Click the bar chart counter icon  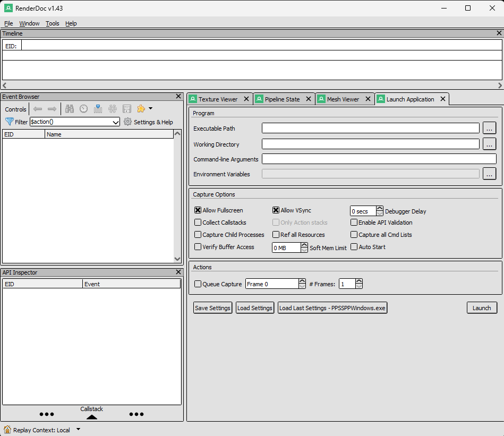pyautogui.click(x=98, y=109)
